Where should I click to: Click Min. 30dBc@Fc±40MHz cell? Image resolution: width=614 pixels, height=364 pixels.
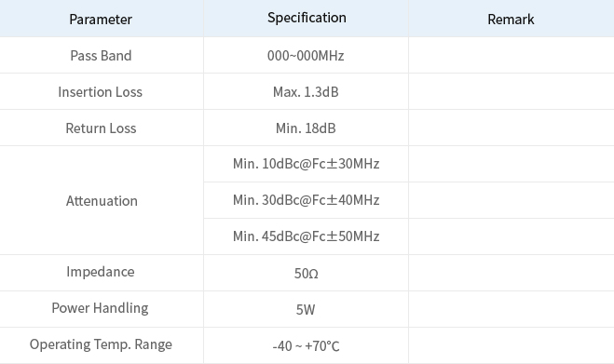click(x=306, y=200)
